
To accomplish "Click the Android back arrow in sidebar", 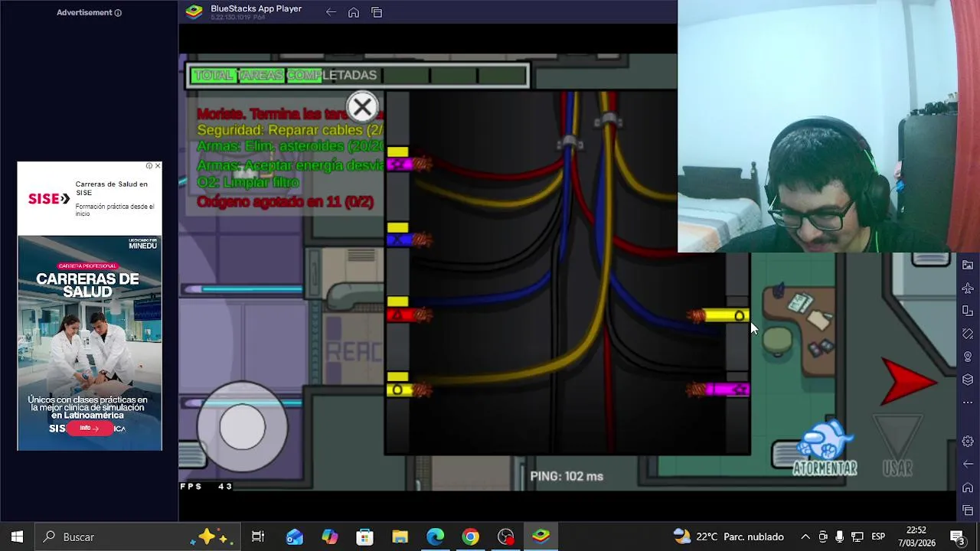I will click(x=968, y=464).
